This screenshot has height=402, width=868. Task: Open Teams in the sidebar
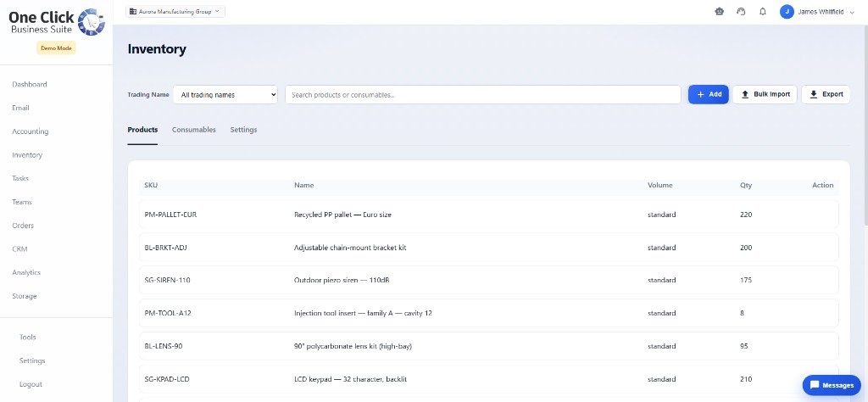pos(22,202)
